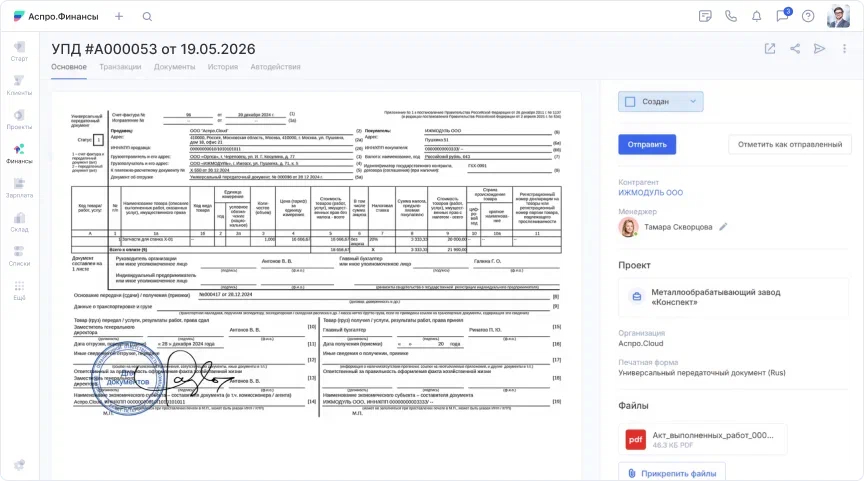Viewport: 864px width, 481px height.
Task: Open chat messages icon with badge
Action: (x=783, y=15)
